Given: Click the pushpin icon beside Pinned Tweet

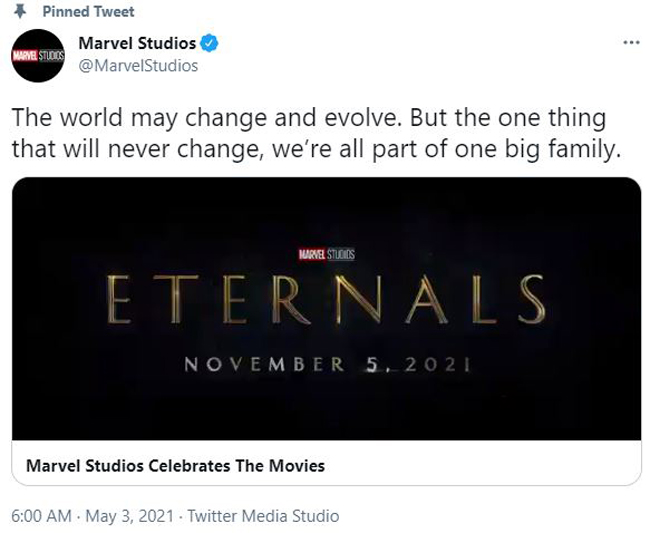Looking at the screenshot, I should click(x=19, y=12).
